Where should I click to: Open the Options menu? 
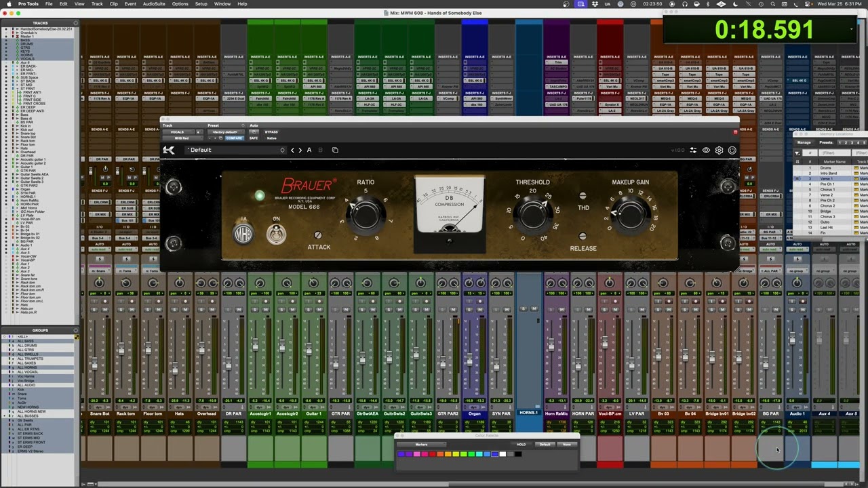pos(180,4)
